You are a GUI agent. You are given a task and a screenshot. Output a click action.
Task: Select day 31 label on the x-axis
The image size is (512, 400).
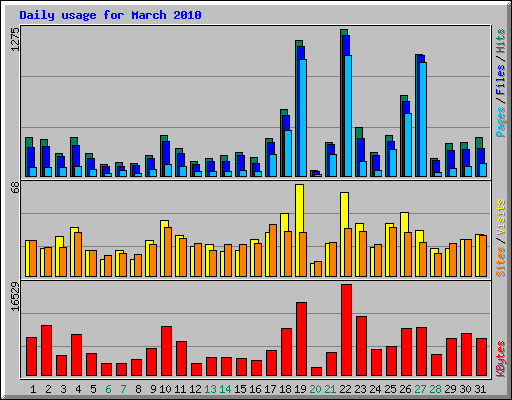[480, 389]
